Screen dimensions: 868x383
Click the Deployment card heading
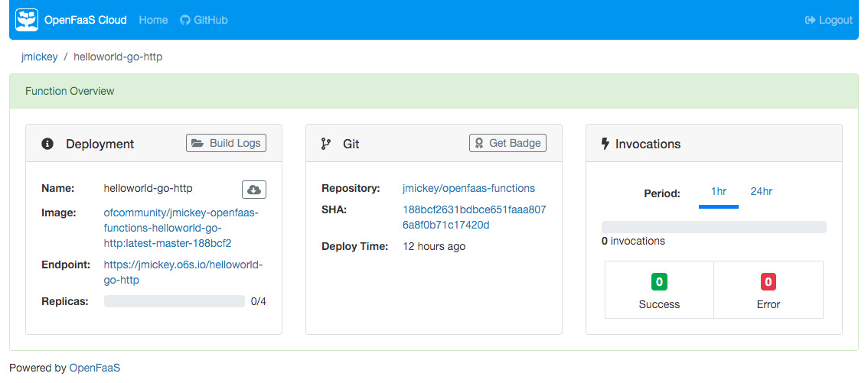(x=100, y=144)
